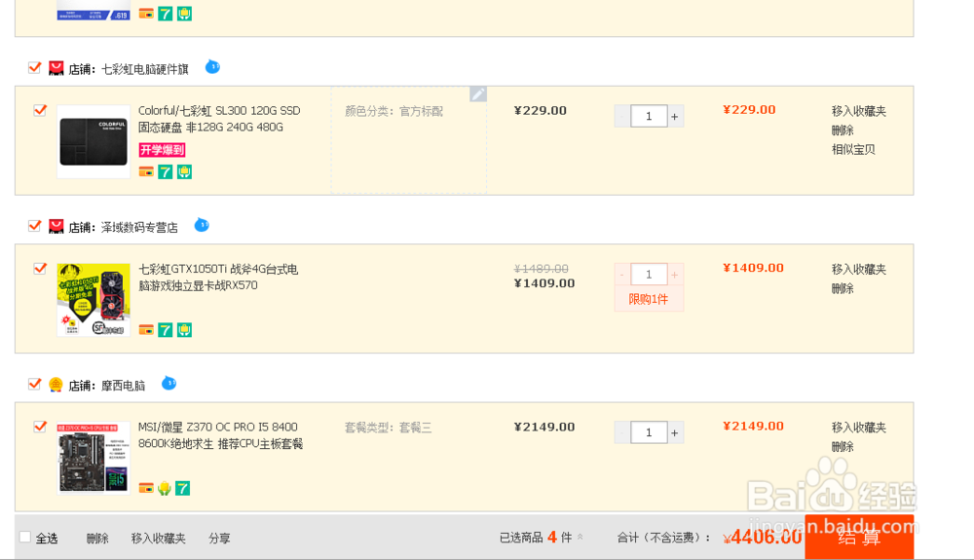Viewport: 974px width, 560px height.
Task: Click the GTX1050Ti quantity minus button
Action: click(x=622, y=275)
